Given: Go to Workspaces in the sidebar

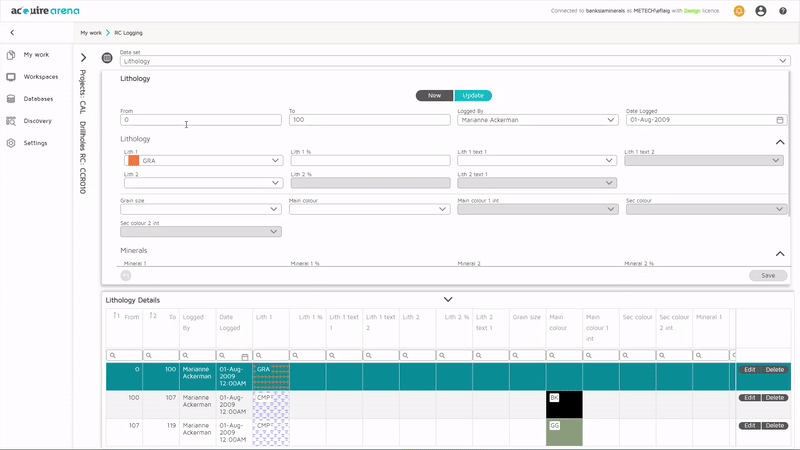Looking at the screenshot, I should [40, 77].
